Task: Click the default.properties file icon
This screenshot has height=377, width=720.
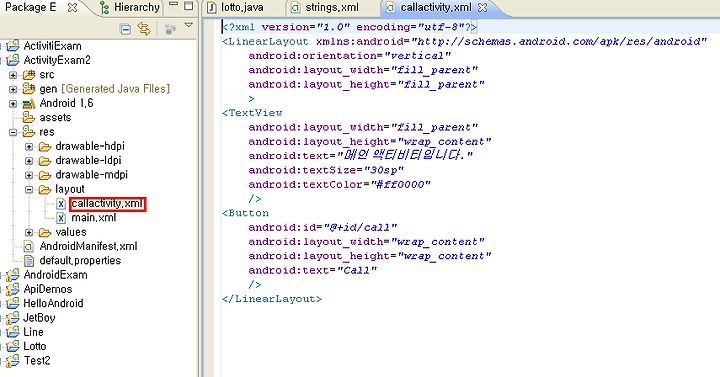Action: (28, 261)
